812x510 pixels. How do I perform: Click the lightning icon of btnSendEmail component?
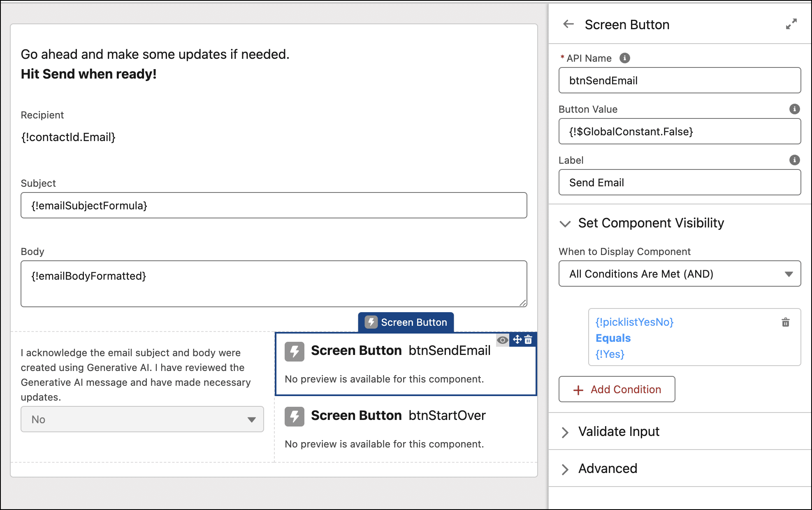295,351
